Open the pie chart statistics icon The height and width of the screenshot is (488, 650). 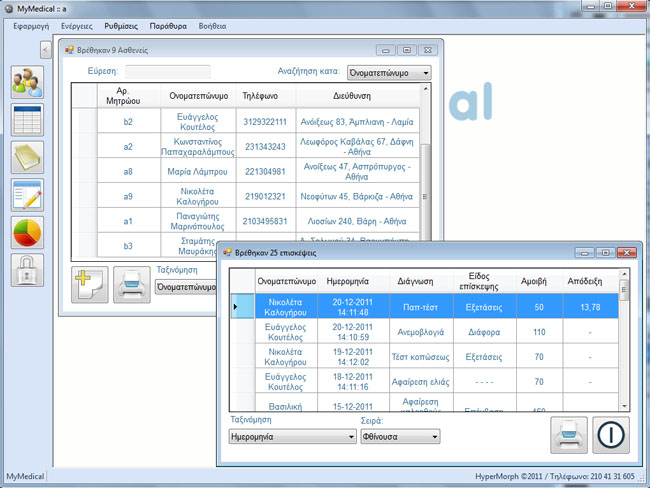[x=27, y=232]
